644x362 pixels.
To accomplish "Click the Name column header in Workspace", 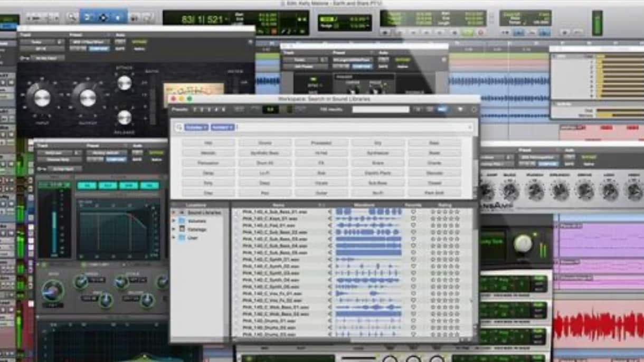I will click(x=279, y=205).
